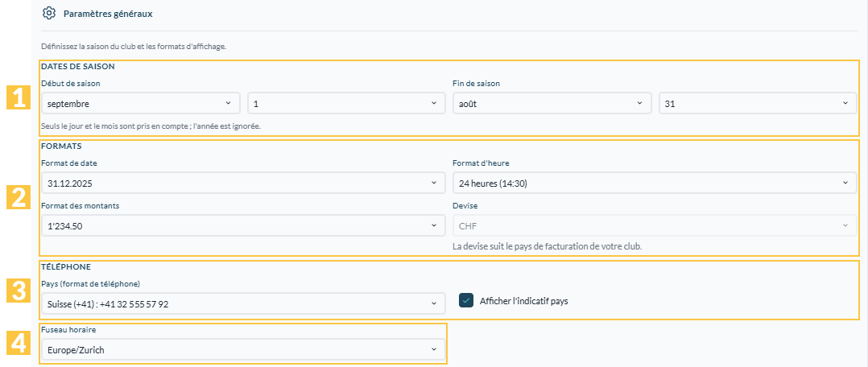Open the Pays format de téléphone dropdown

click(x=243, y=304)
